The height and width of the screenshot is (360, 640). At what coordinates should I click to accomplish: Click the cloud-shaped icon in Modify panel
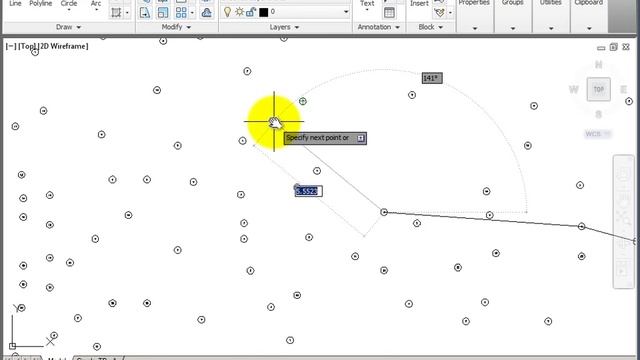click(x=207, y=13)
